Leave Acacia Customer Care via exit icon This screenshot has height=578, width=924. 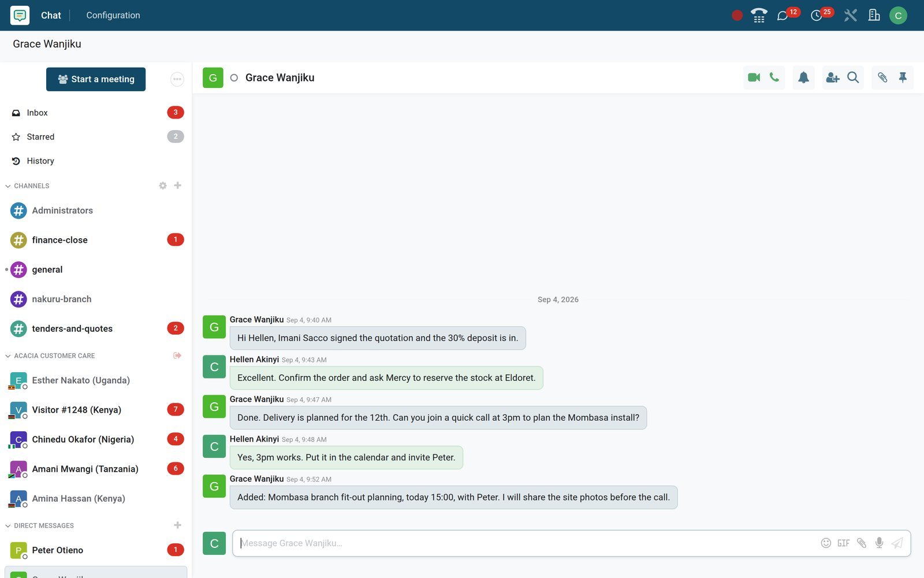click(177, 355)
